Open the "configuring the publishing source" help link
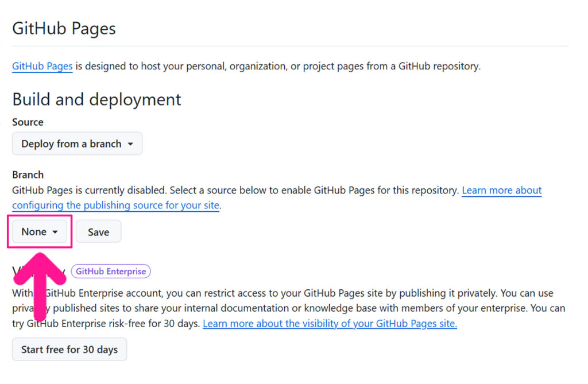 [115, 205]
